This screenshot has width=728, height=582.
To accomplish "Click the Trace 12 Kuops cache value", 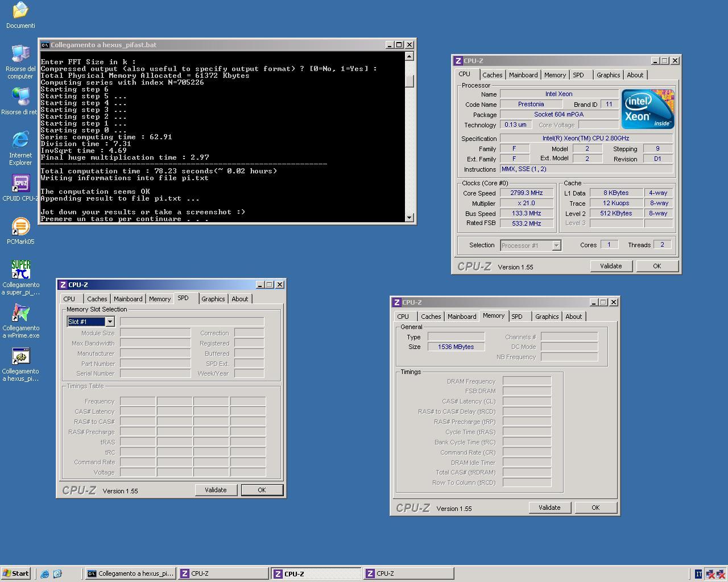I will (616, 203).
